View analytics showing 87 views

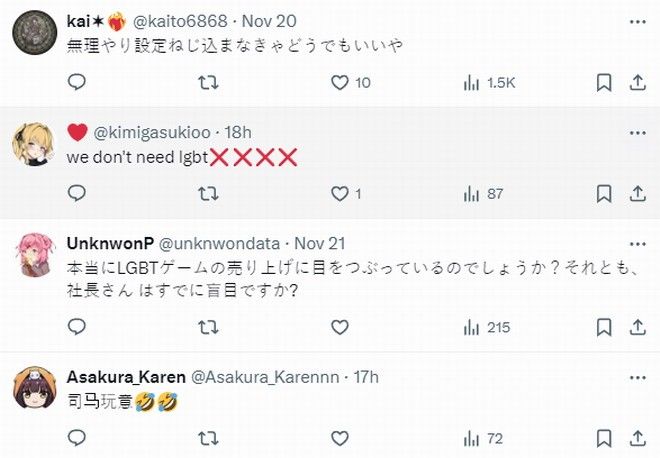tap(483, 194)
